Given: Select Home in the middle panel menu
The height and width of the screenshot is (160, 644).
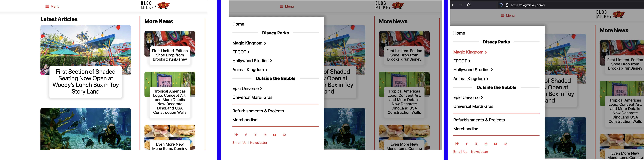Looking at the screenshot, I should (x=238, y=24).
